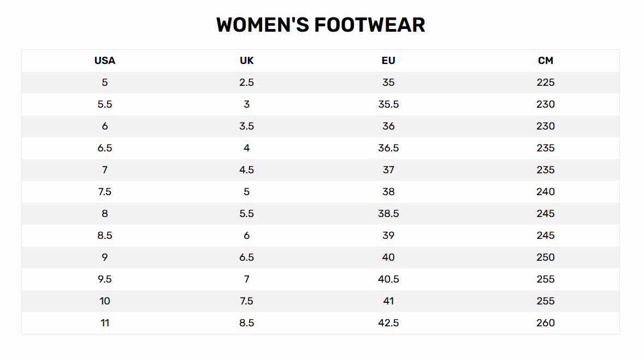Click the WOMEN'S FOOTWEAR heading

pyautogui.click(x=321, y=25)
